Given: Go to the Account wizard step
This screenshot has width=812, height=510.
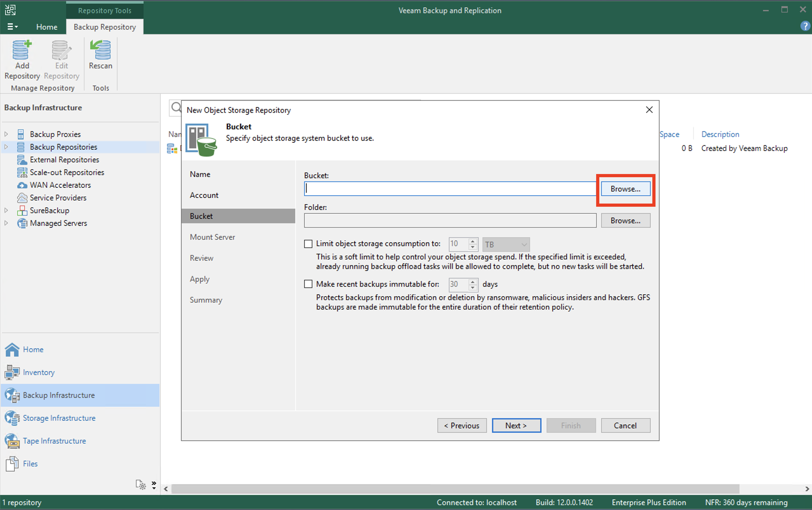Looking at the screenshot, I should click(x=204, y=195).
